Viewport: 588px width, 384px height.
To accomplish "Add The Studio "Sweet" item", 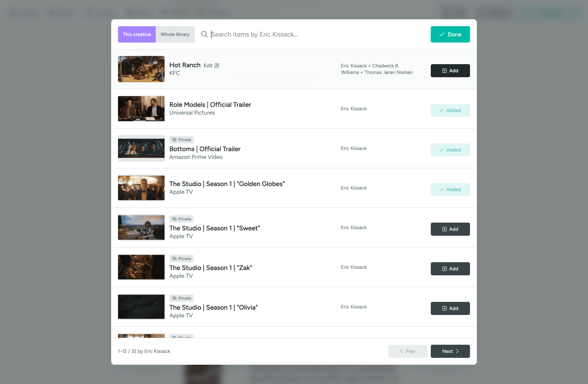I will pyautogui.click(x=450, y=229).
